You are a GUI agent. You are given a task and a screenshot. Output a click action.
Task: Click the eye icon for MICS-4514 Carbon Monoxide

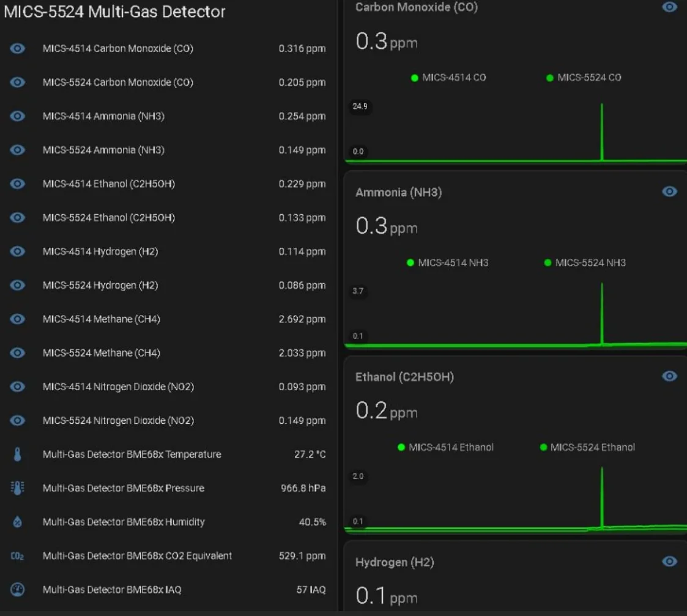[18, 48]
